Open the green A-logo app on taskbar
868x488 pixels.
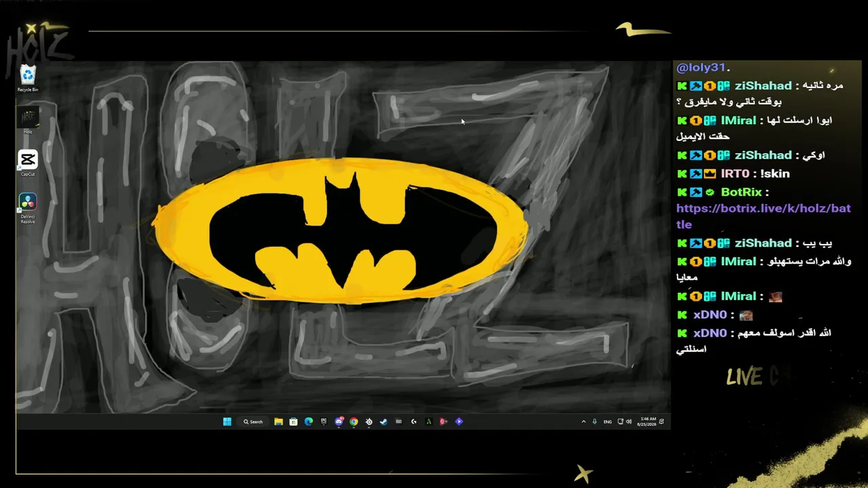[429, 422]
